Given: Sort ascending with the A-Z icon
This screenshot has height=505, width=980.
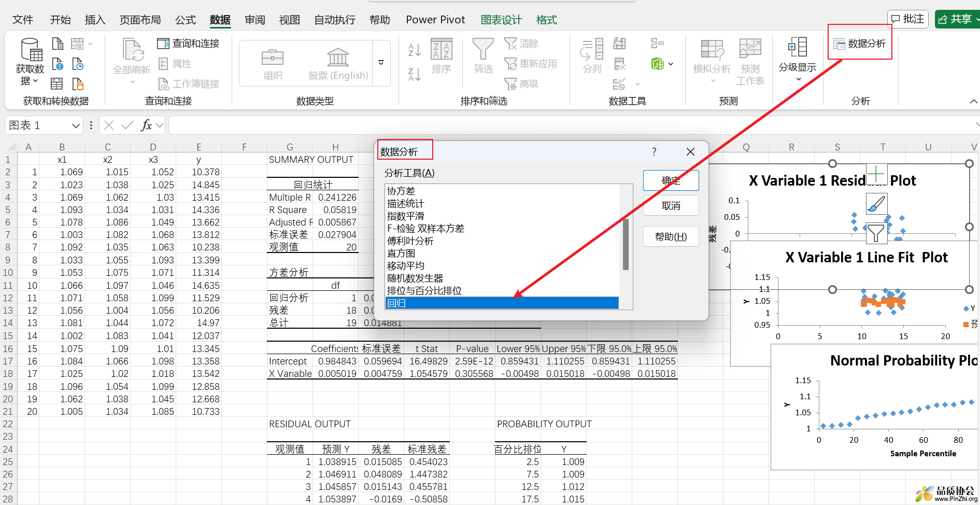Looking at the screenshot, I should [x=414, y=50].
